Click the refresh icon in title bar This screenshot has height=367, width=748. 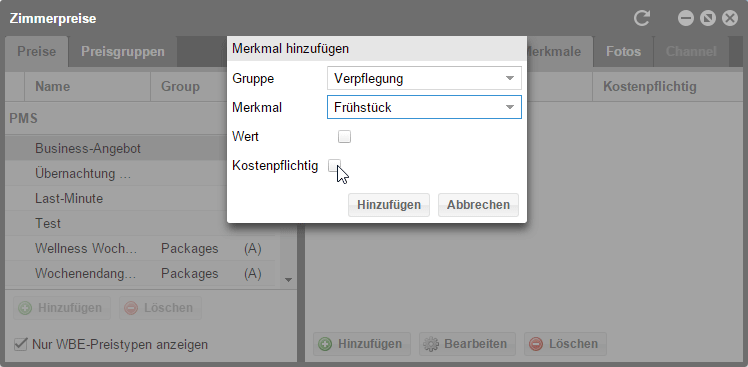642,19
